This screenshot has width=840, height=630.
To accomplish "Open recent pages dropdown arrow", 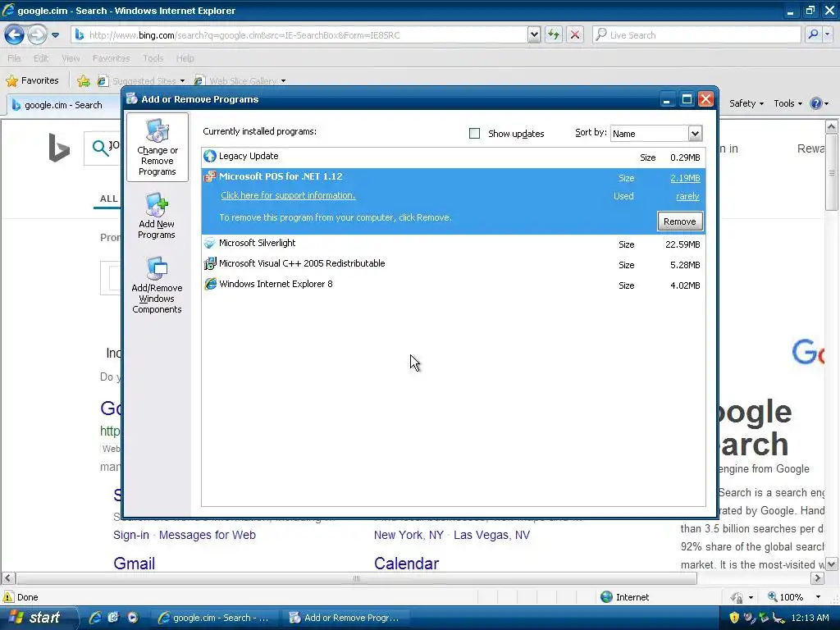I will tap(55, 35).
